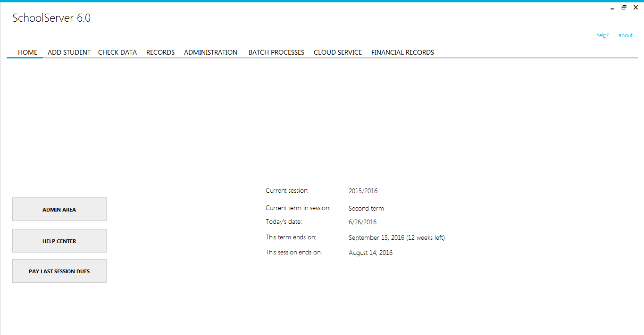This screenshot has width=644, height=335.
Task: Return to the HOME tab
Action: point(27,52)
